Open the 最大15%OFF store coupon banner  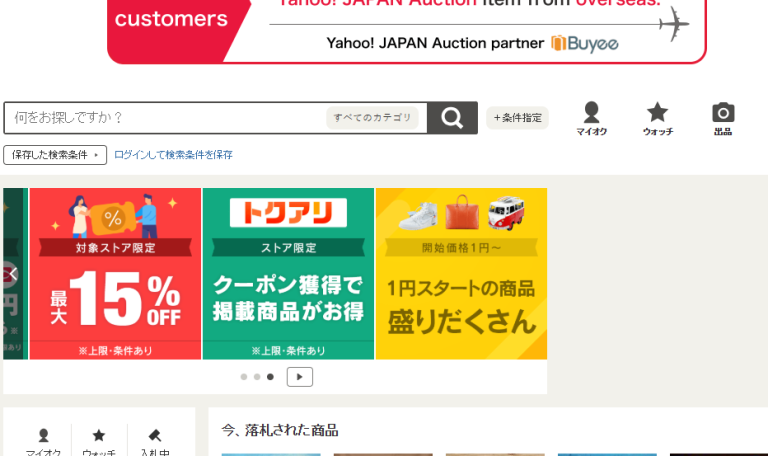(116, 274)
